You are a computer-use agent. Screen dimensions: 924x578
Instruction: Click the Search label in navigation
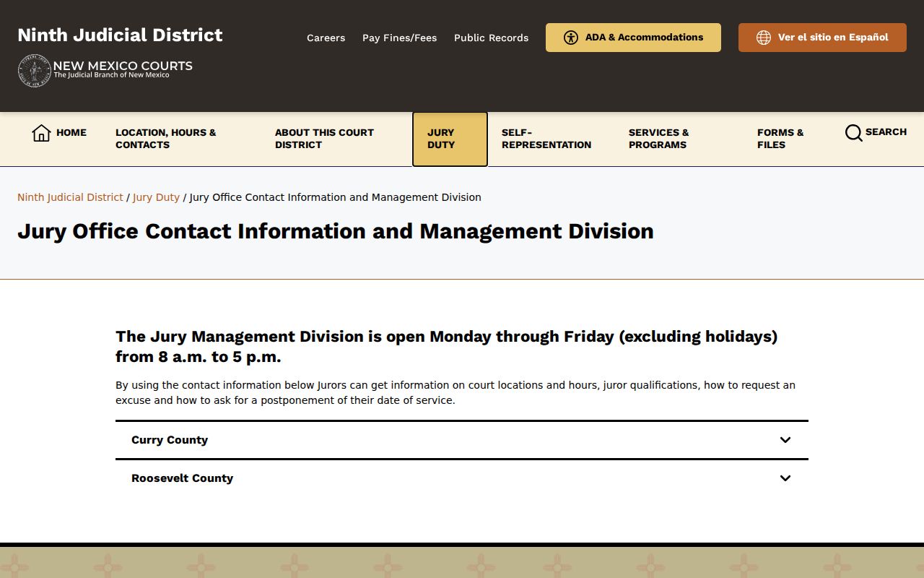coord(886,132)
